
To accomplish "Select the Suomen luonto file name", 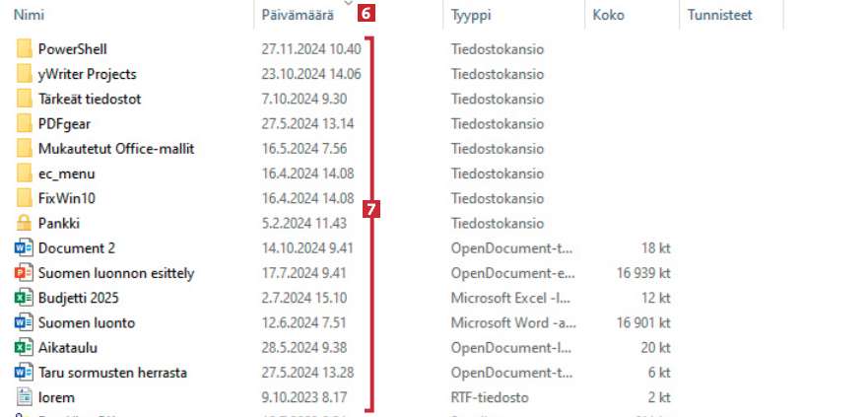I will point(87,322).
